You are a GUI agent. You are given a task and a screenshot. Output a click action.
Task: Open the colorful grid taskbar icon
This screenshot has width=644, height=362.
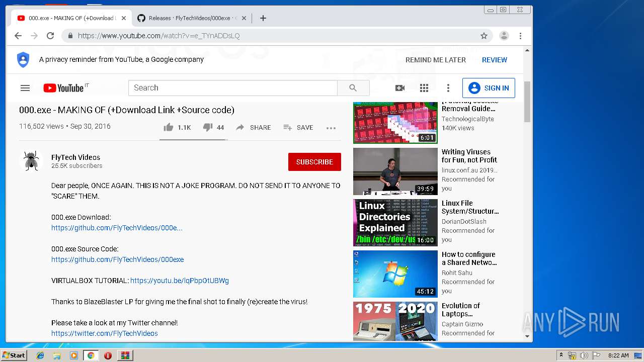point(125,355)
